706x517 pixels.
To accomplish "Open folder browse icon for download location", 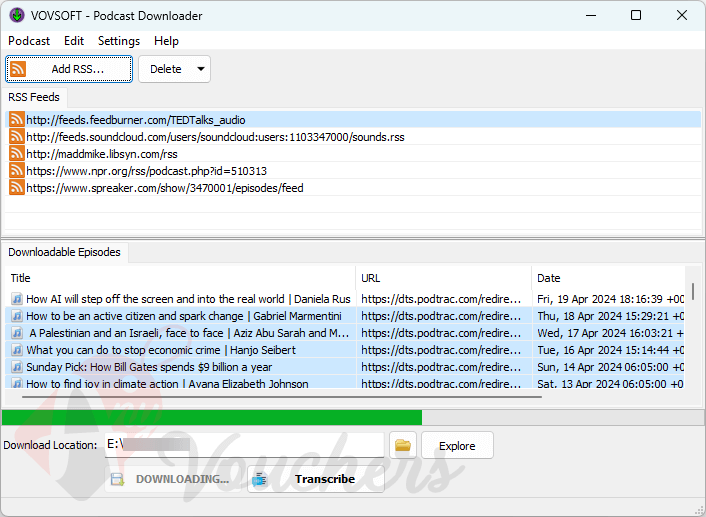I will (403, 445).
